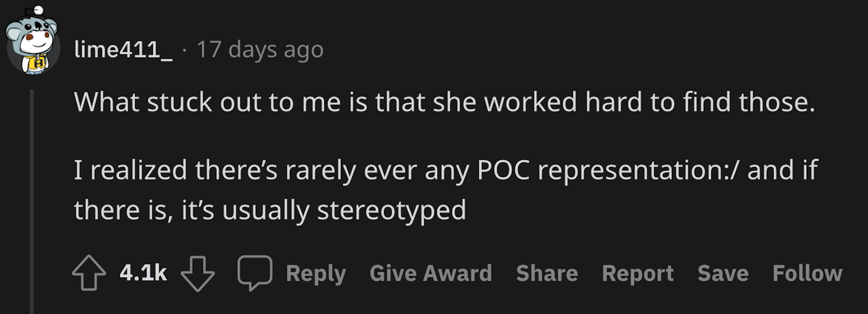Screen dimensions: 868x314
Task: Save the comment
Action: (723, 273)
